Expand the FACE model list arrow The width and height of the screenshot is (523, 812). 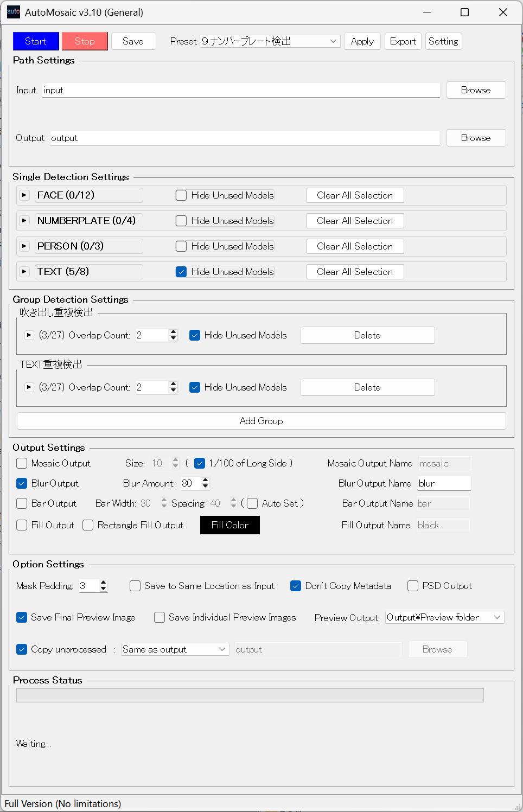click(24, 195)
